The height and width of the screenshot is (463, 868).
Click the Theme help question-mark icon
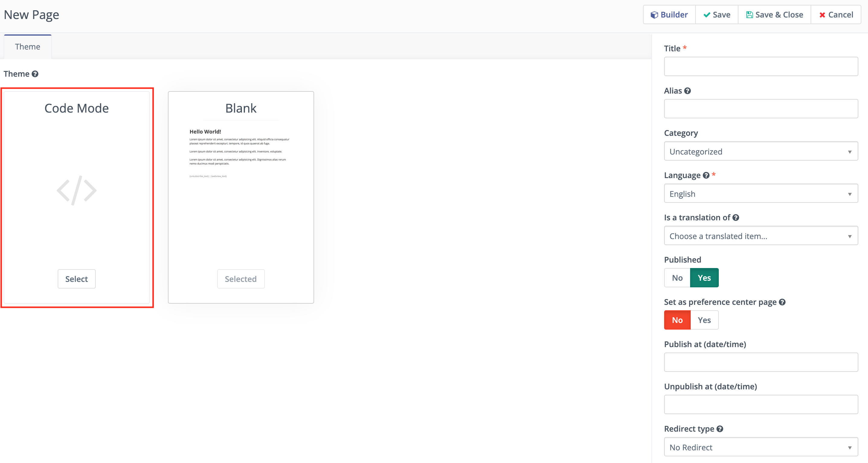(x=35, y=74)
